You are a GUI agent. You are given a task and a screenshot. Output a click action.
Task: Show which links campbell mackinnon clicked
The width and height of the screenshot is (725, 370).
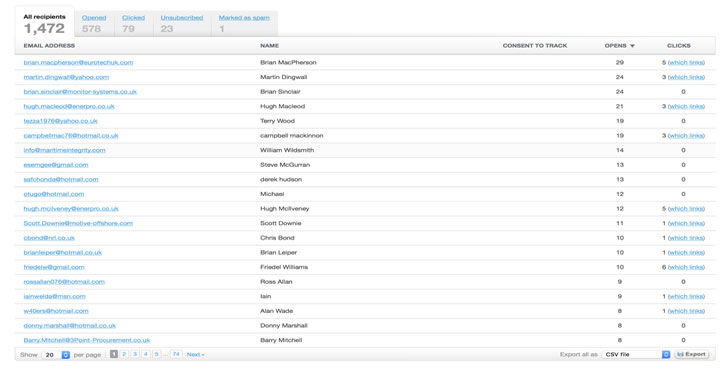[x=686, y=136]
